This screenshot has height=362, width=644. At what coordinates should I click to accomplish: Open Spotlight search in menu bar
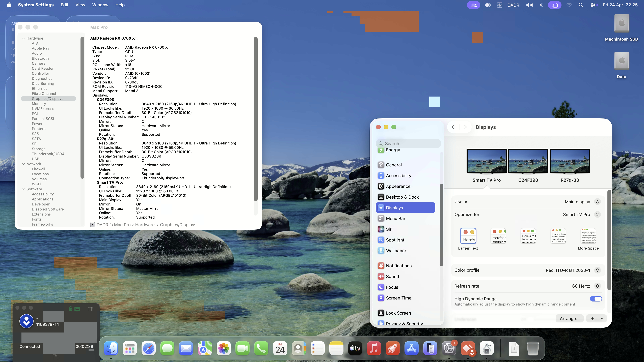pyautogui.click(x=581, y=5)
